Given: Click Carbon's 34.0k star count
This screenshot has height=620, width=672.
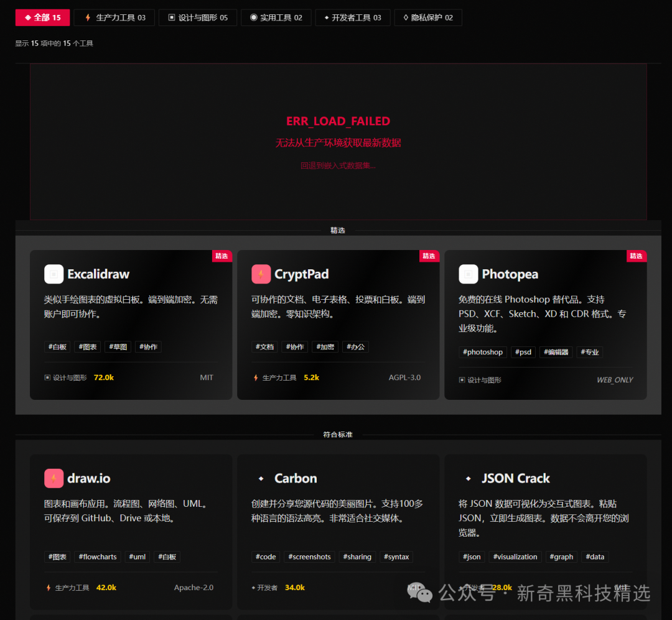Looking at the screenshot, I should (x=295, y=588).
